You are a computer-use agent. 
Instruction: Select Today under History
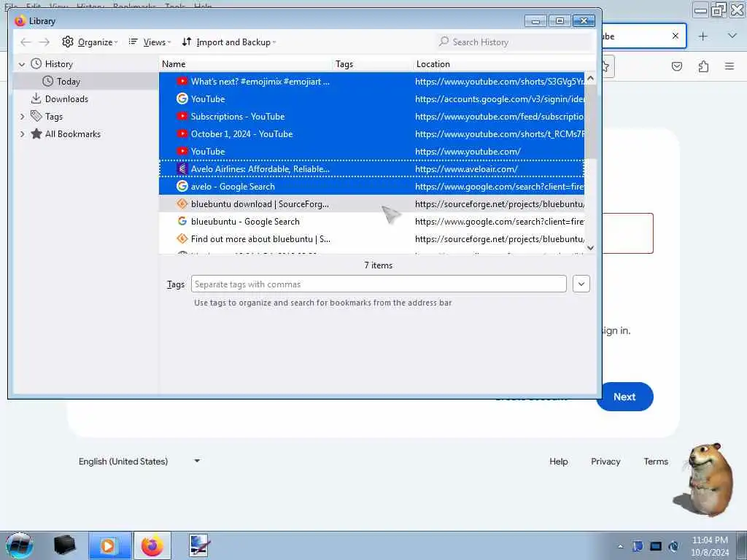coord(85,82)
